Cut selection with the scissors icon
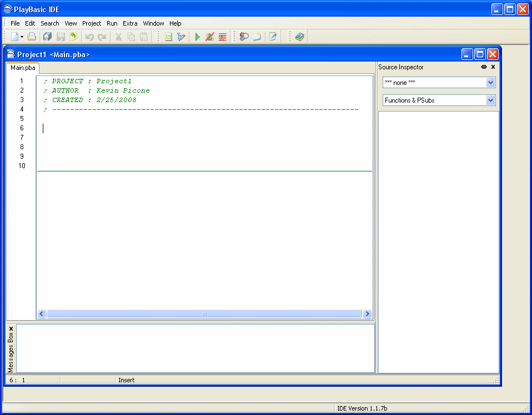Image resolution: width=532 pixels, height=415 pixels. tap(118, 37)
